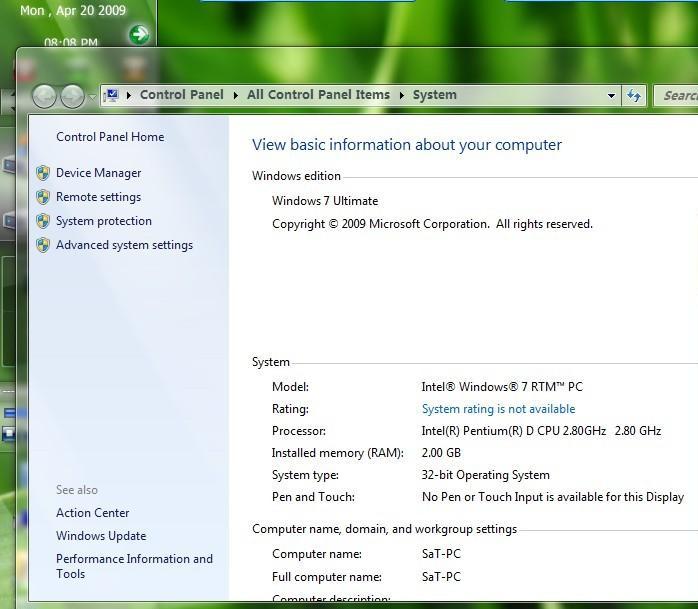Open the recent pages dropdown beside Forward
Image resolution: width=698 pixels, height=609 pixels.
pyautogui.click(x=92, y=96)
